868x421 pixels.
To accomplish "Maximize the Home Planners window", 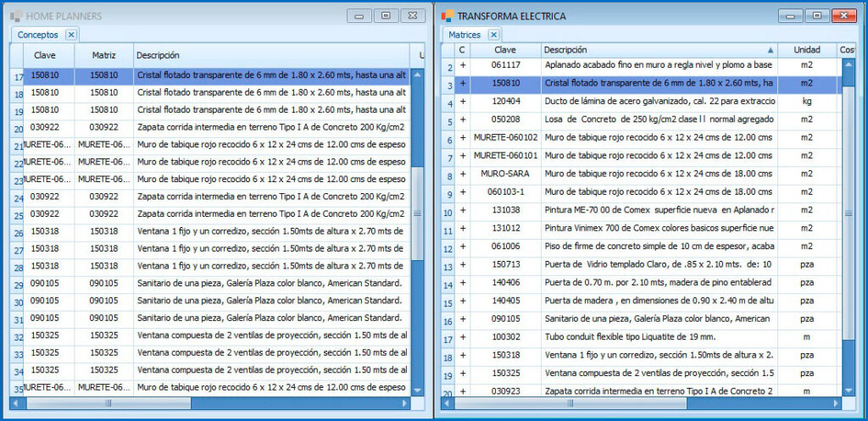I will 386,15.
